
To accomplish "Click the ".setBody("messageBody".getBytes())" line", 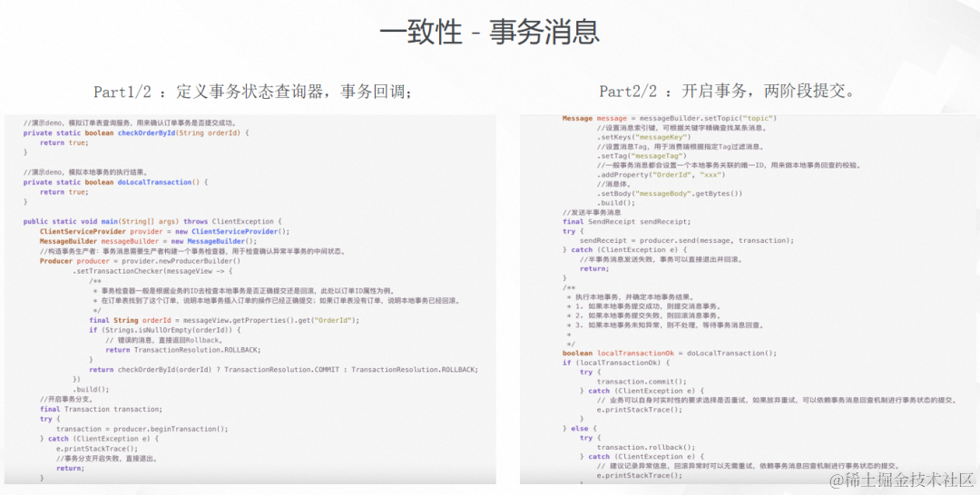I will pos(670,193).
